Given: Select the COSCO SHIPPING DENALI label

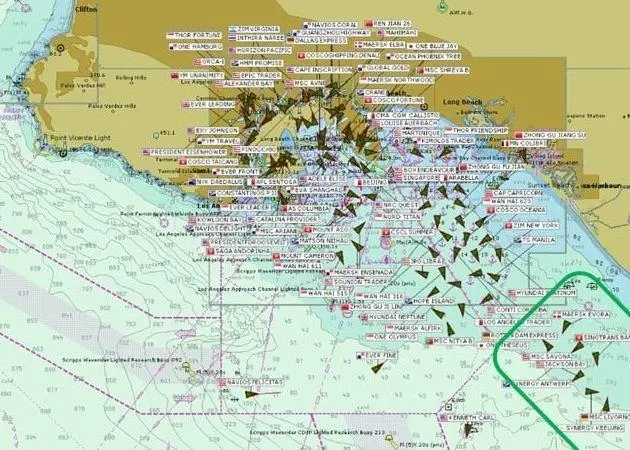Looking at the screenshot, I should (339, 55).
